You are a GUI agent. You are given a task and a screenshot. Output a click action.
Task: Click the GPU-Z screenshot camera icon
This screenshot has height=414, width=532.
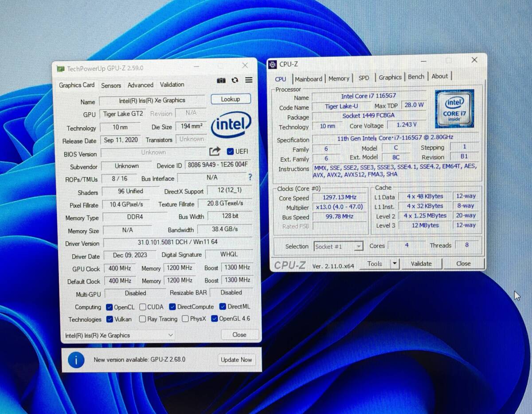point(221,80)
